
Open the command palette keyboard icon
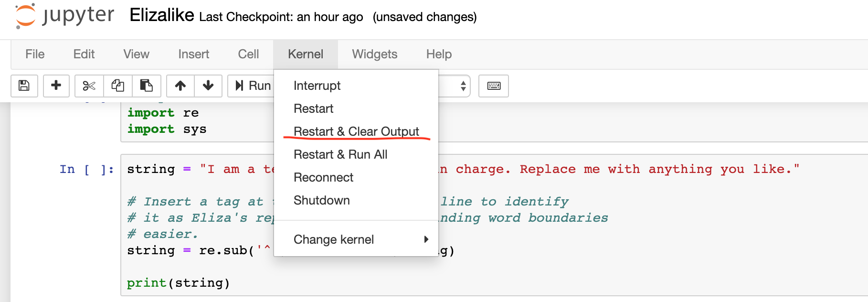[493, 86]
